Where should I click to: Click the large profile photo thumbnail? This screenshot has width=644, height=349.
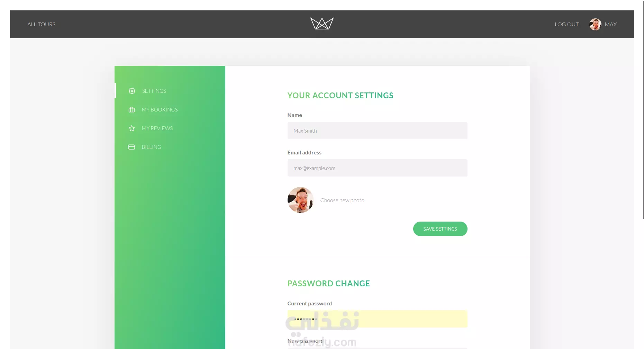(300, 200)
